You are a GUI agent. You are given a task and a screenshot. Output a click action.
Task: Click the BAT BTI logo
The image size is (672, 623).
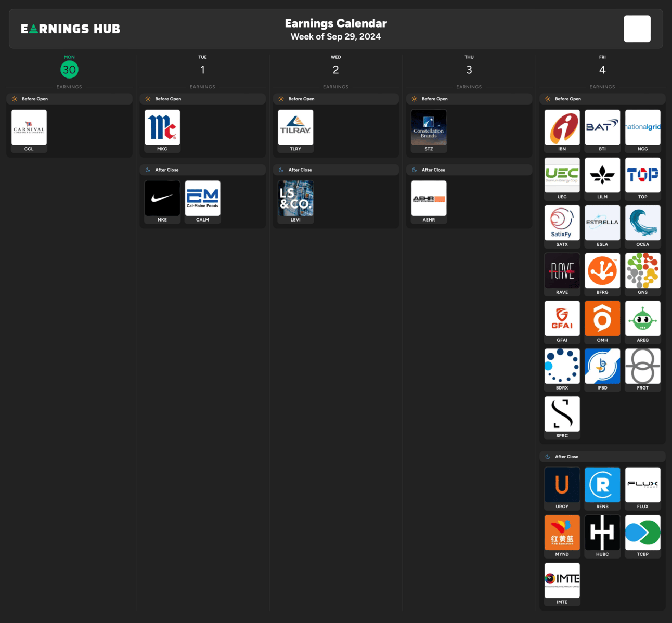602,127
